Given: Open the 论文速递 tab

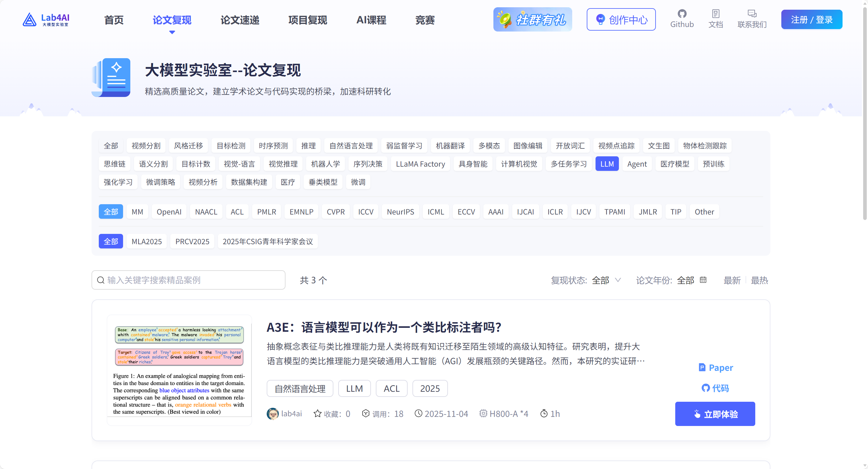Looking at the screenshot, I should (x=240, y=20).
